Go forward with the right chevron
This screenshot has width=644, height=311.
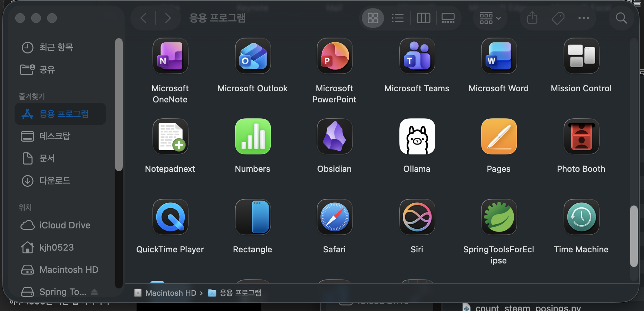click(x=168, y=18)
